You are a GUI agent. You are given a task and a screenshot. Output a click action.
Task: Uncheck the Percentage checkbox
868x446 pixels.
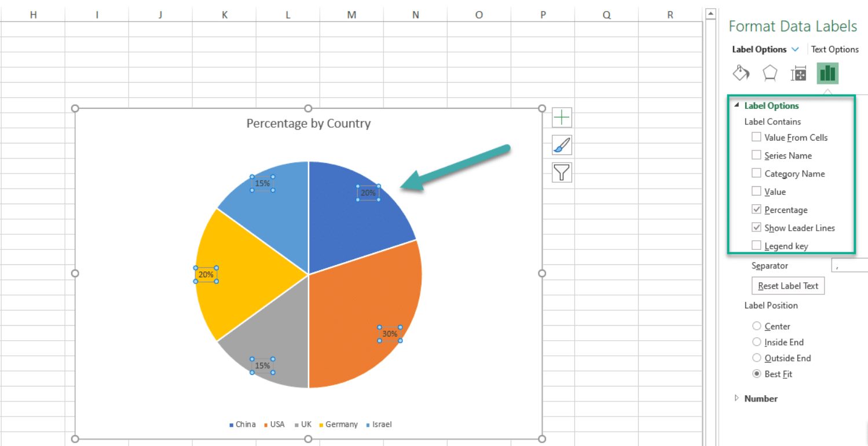(x=756, y=209)
